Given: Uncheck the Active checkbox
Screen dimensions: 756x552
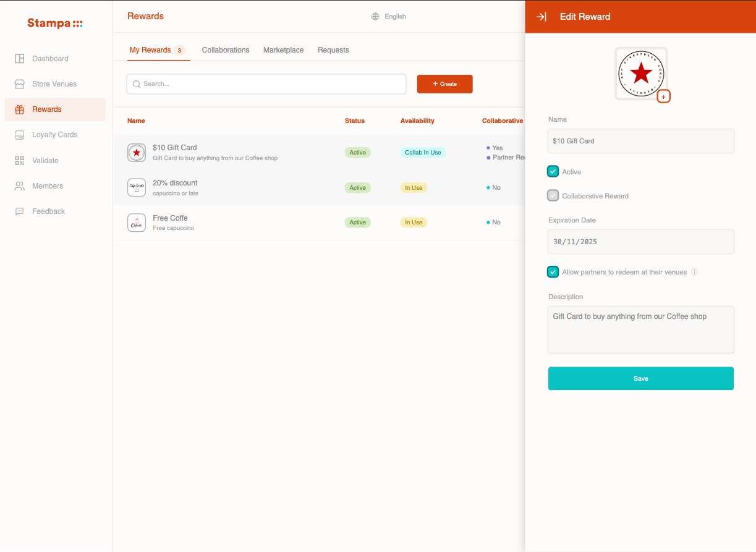Looking at the screenshot, I should pyautogui.click(x=553, y=171).
